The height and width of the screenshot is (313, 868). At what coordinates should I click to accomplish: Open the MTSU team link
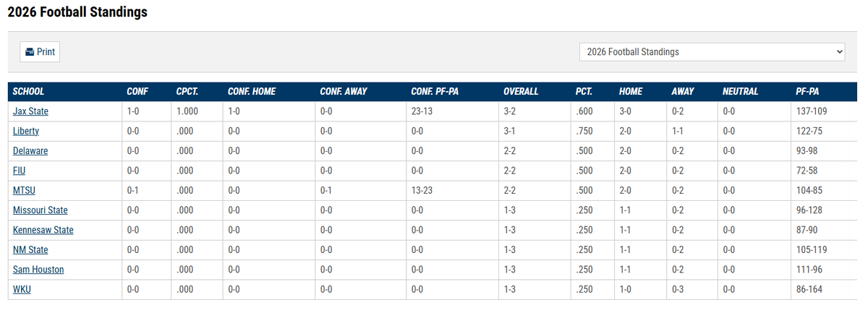click(x=24, y=191)
